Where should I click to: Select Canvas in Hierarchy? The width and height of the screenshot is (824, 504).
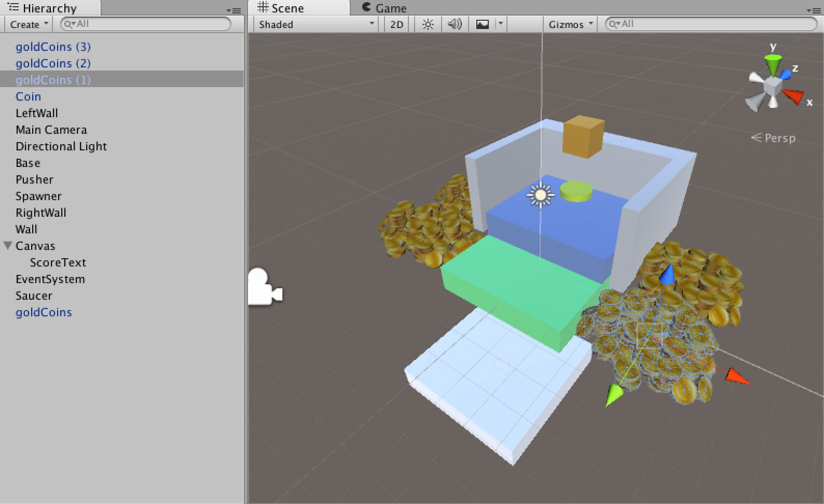click(x=122, y=246)
